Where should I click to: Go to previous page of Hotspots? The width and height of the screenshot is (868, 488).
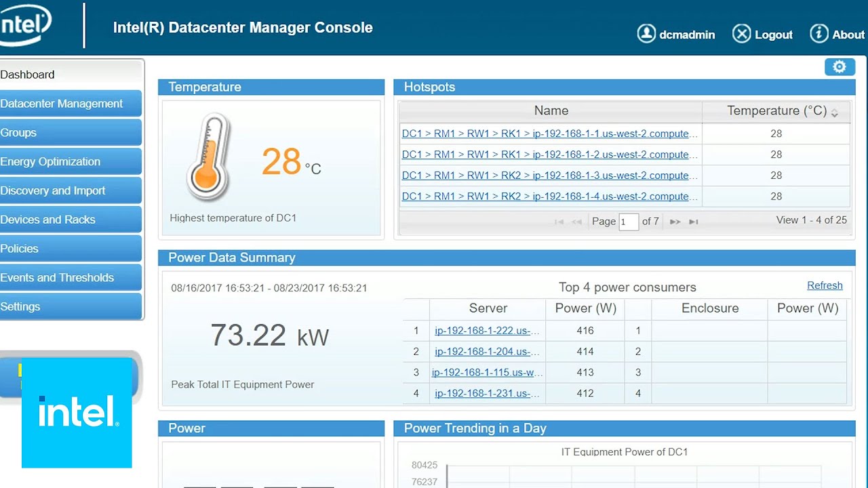coord(577,222)
